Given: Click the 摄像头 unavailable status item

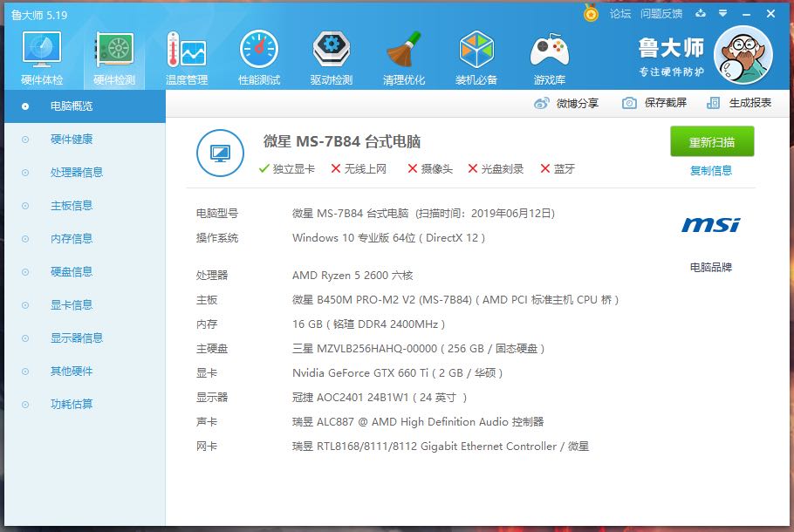Looking at the screenshot, I should coord(430,169).
